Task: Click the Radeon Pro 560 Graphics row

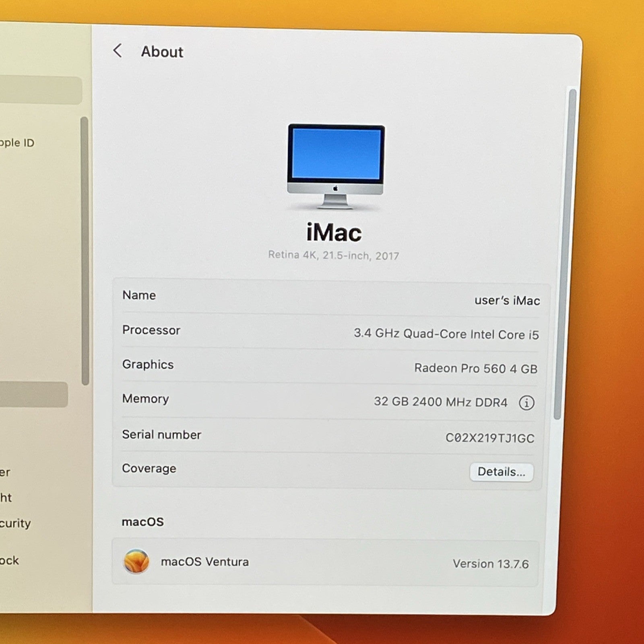Action: pos(330,366)
